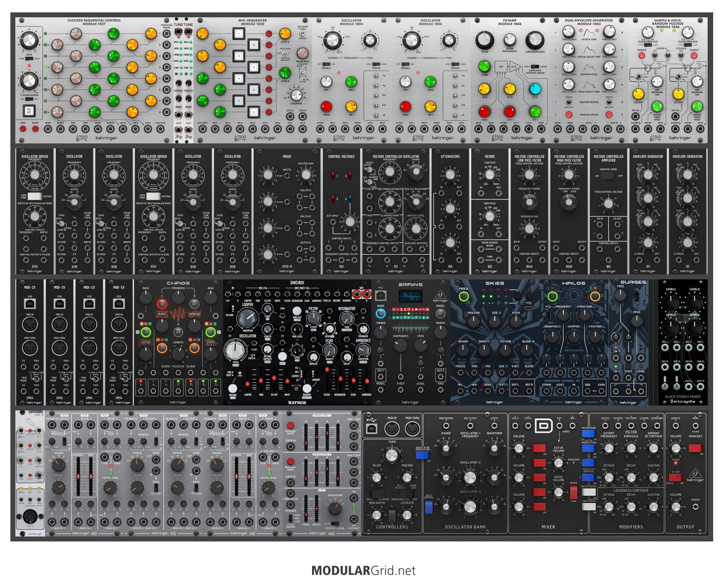Viewport: 728px width, 581px height.
Task: Click the Pulse Rate knob on Mix-Sequencer 1050
Action: [x=302, y=52]
